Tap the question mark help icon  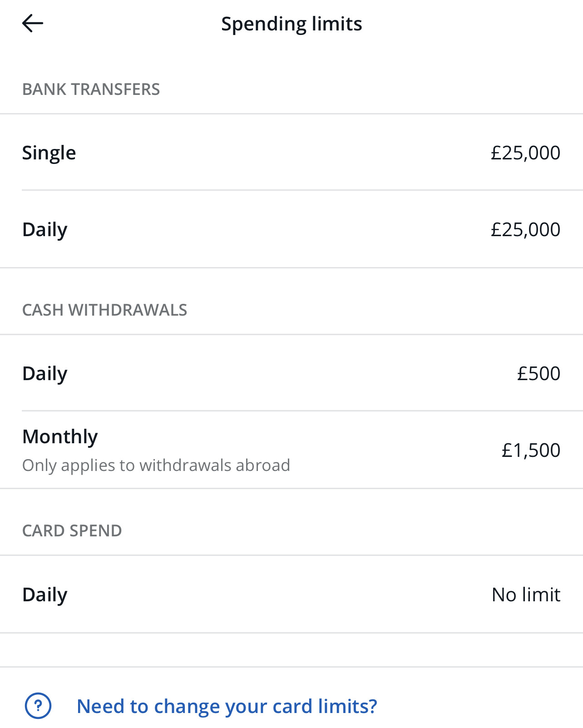38,706
